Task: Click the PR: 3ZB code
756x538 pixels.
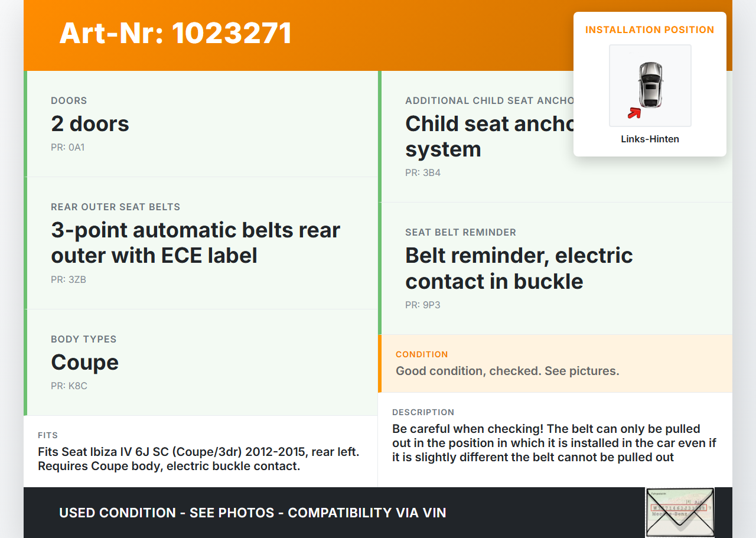Action: pos(69,280)
